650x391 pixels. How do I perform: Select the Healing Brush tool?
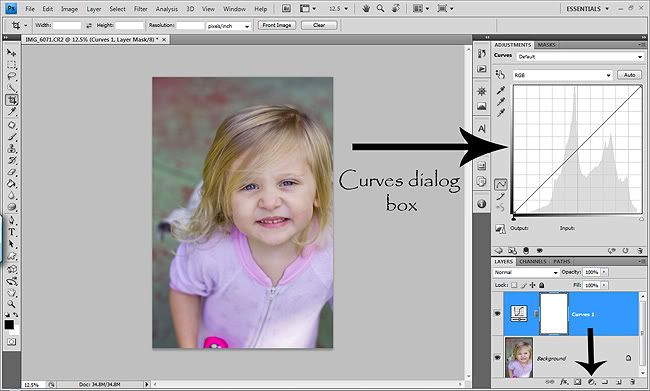pos(11,125)
